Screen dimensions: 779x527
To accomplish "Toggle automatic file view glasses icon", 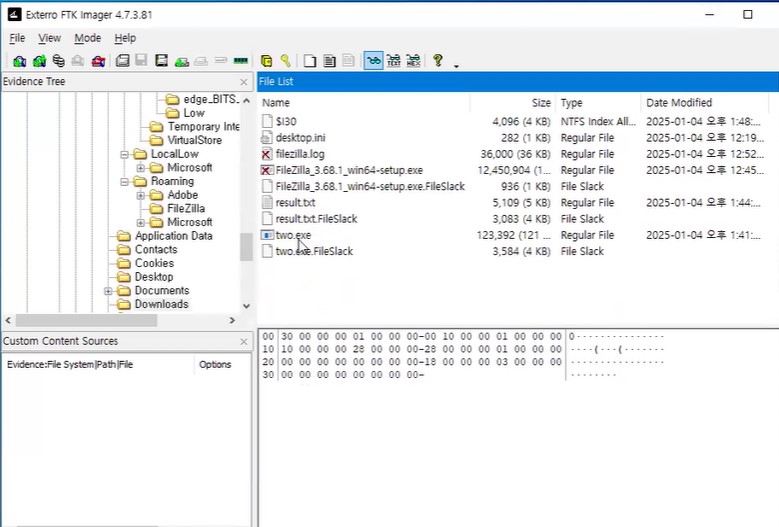I will tap(374, 61).
